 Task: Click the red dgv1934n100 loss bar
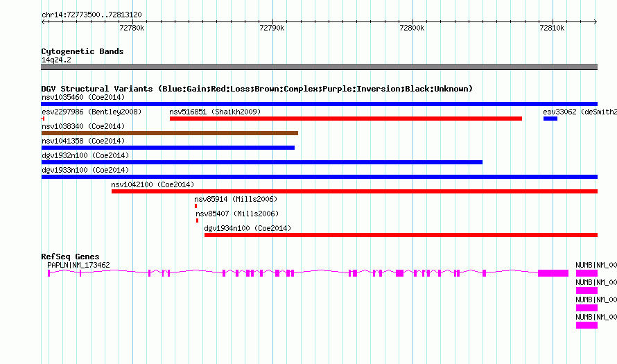coord(401,235)
